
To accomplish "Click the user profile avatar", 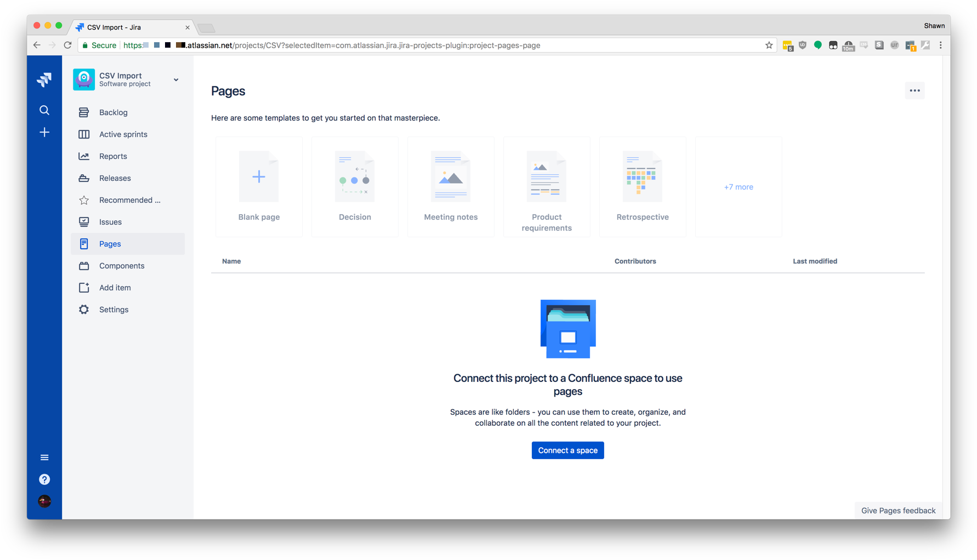I will [44, 501].
